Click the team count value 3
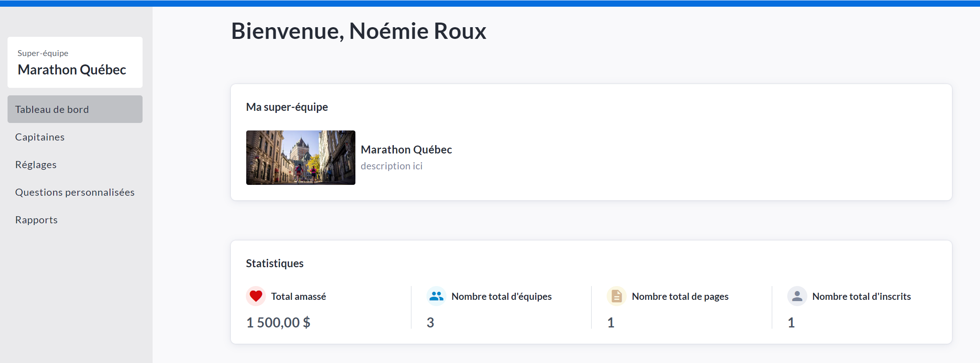This screenshot has height=363, width=980. 430,322
